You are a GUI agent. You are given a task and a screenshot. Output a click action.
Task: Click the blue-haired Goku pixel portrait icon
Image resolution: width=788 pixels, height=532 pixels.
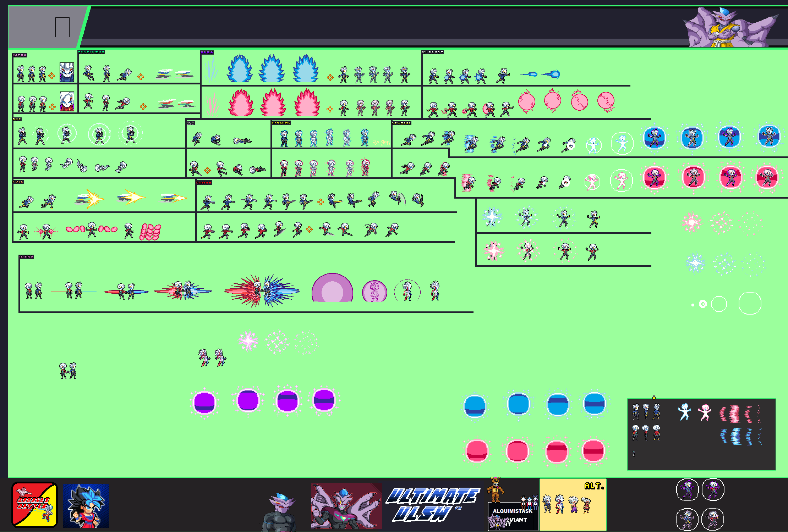(86, 506)
